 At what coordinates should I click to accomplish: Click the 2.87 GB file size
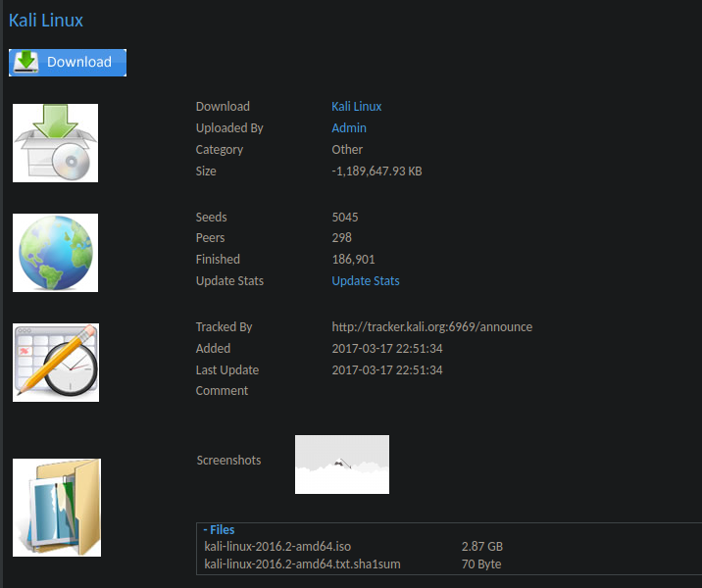(x=481, y=547)
